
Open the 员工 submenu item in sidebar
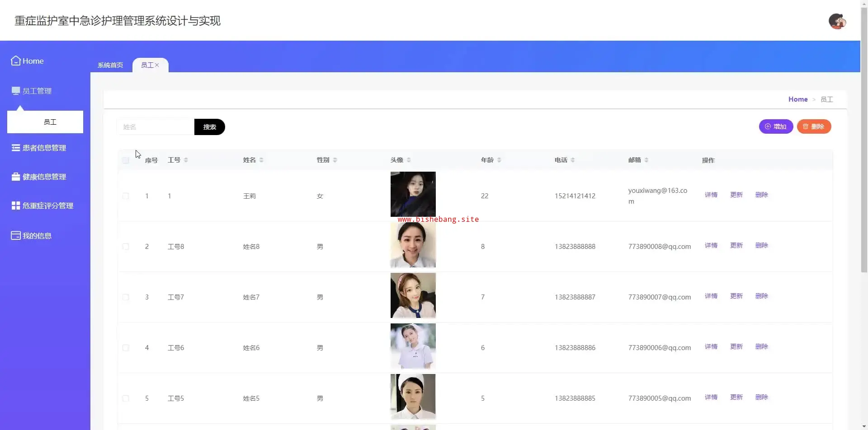pos(45,122)
